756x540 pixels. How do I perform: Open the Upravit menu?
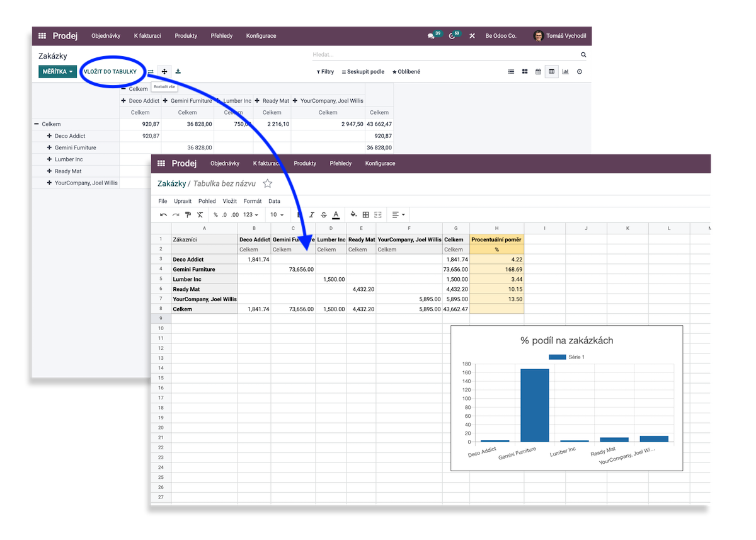click(x=183, y=201)
